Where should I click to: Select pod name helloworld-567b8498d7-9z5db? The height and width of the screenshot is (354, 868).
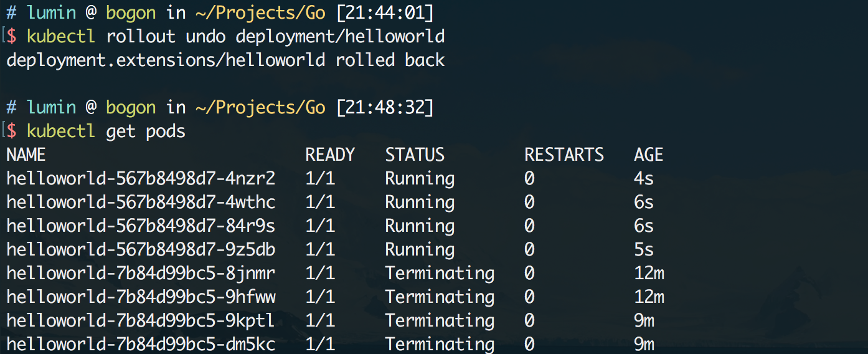pos(141,249)
